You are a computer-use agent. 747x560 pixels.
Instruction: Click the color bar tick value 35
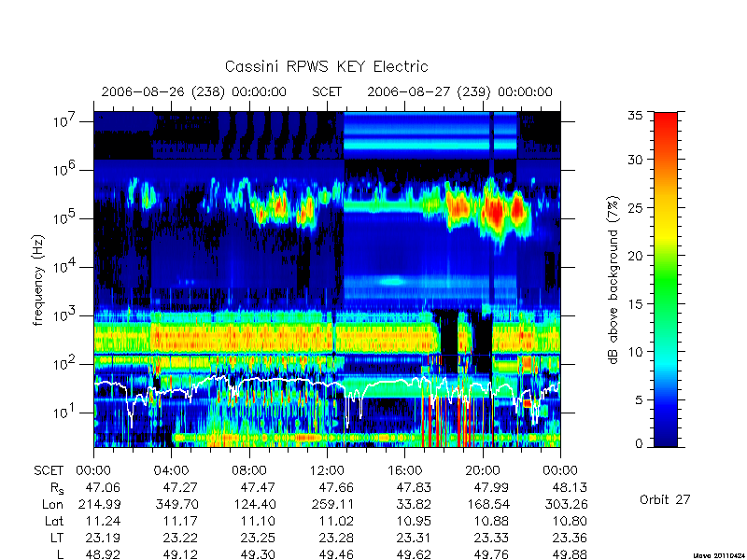point(635,116)
